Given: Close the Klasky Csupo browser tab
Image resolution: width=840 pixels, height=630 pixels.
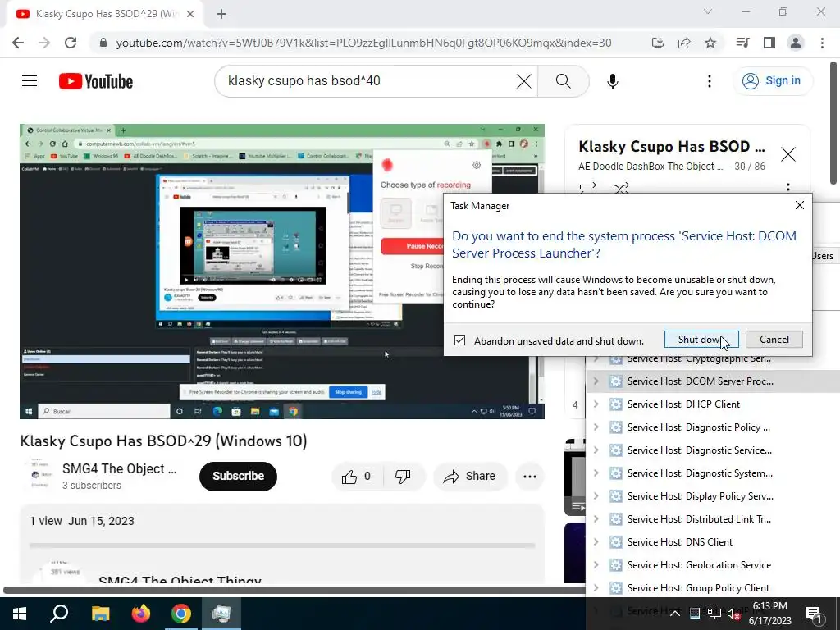Looking at the screenshot, I should tap(190, 14).
